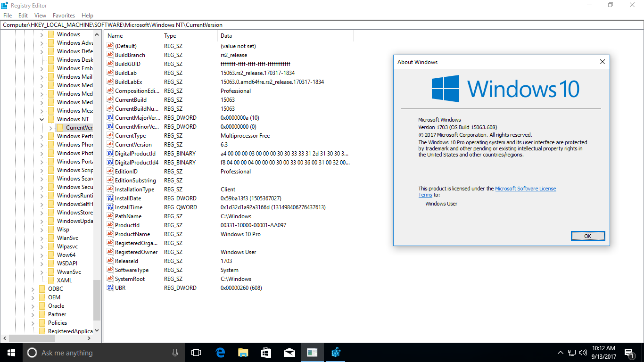The height and width of the screenshot is (362, 644).
Task: Open the Mail app from the taskbar
Action: pos(289,353)
